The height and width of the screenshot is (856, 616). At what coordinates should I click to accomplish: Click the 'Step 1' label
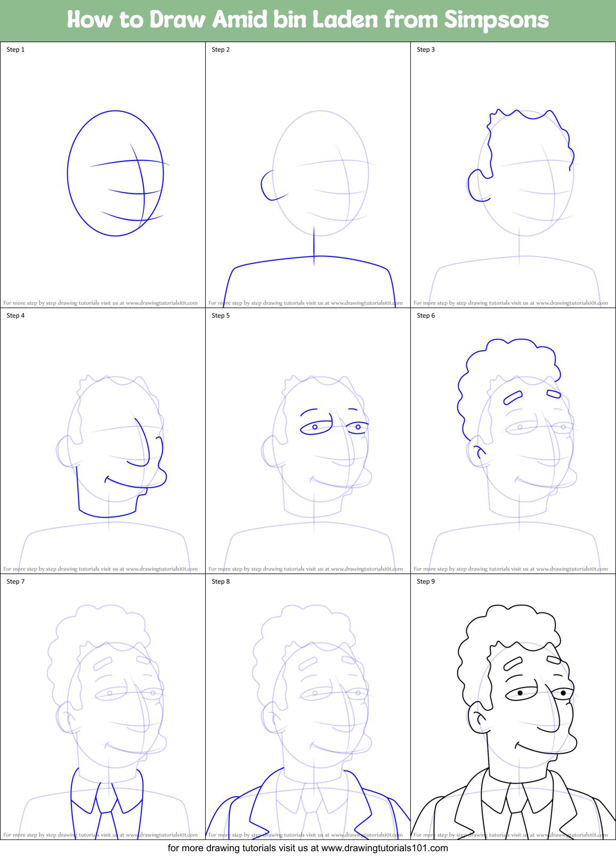click(x=15, y=50)
